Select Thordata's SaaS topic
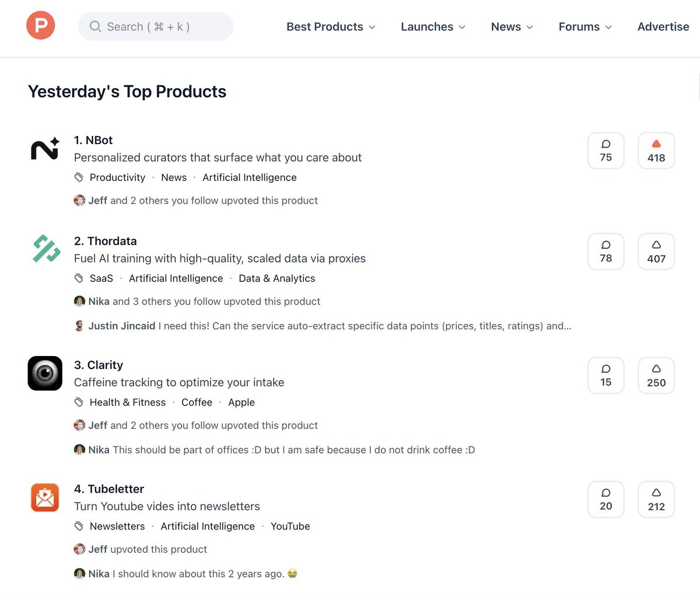Image resolution: width=700 pixels, height=596 pixels. click(101, 278)
